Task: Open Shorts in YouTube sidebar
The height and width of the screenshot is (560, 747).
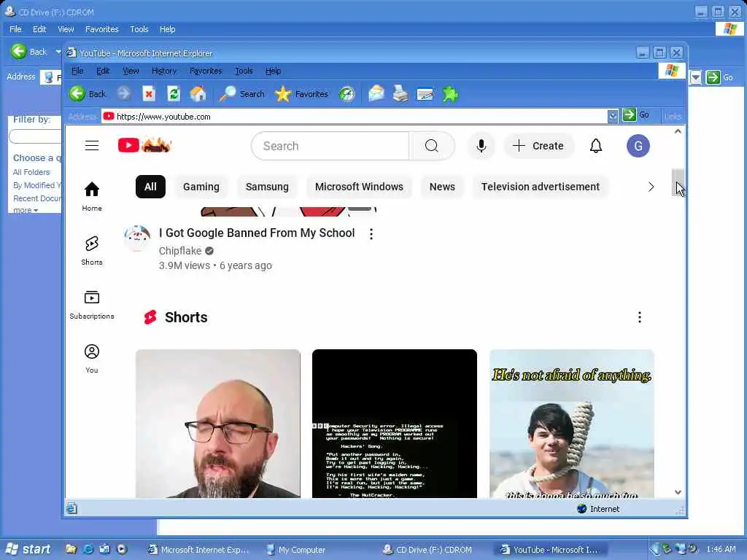Action: coord(92,251)
